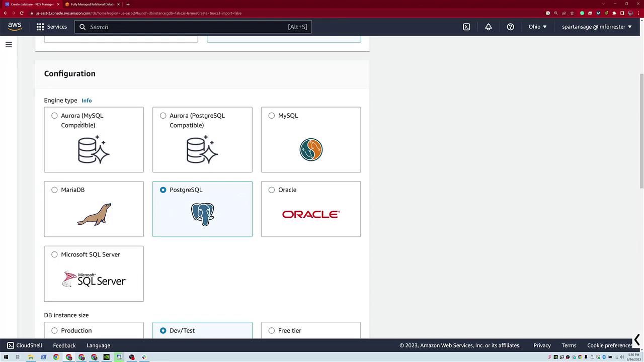This screenshot has height=362, width=644.
Task: Open the Support help question-mark icon
Action: click(510, 27)
